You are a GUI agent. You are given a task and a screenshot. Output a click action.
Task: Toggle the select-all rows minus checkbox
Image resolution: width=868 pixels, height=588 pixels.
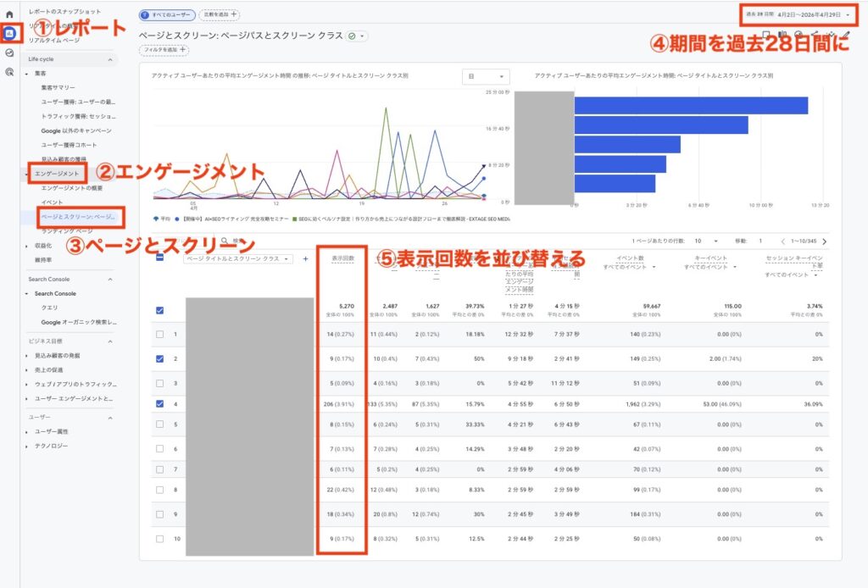(159, 258)
